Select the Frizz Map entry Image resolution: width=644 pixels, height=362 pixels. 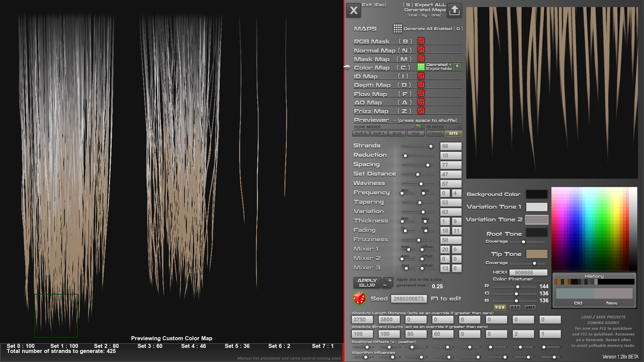(x=382, y=112)
